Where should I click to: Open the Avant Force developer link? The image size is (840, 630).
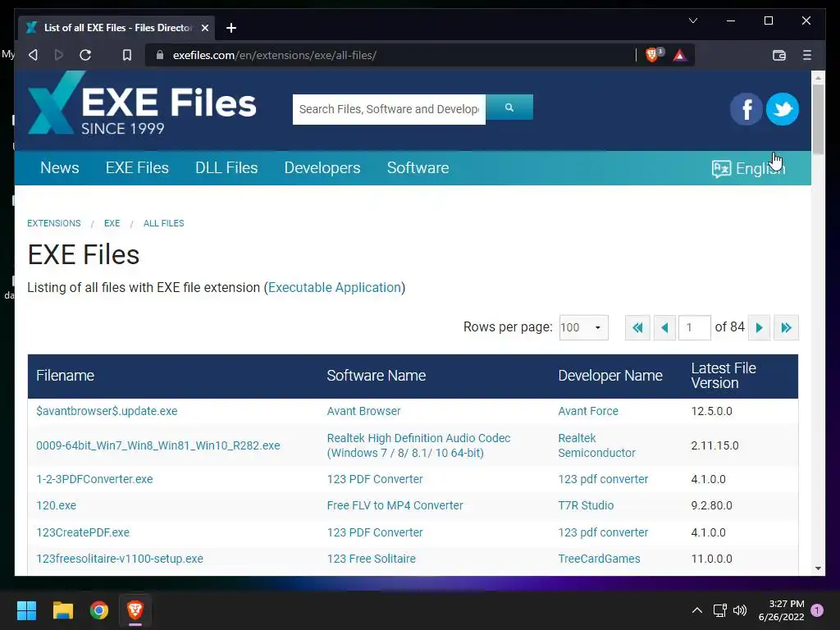588,411
